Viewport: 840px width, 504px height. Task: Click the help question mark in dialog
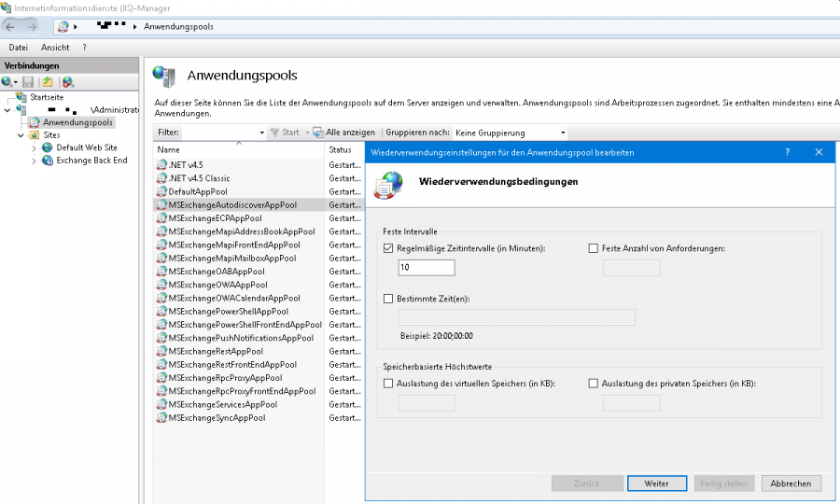pos(787,151)
